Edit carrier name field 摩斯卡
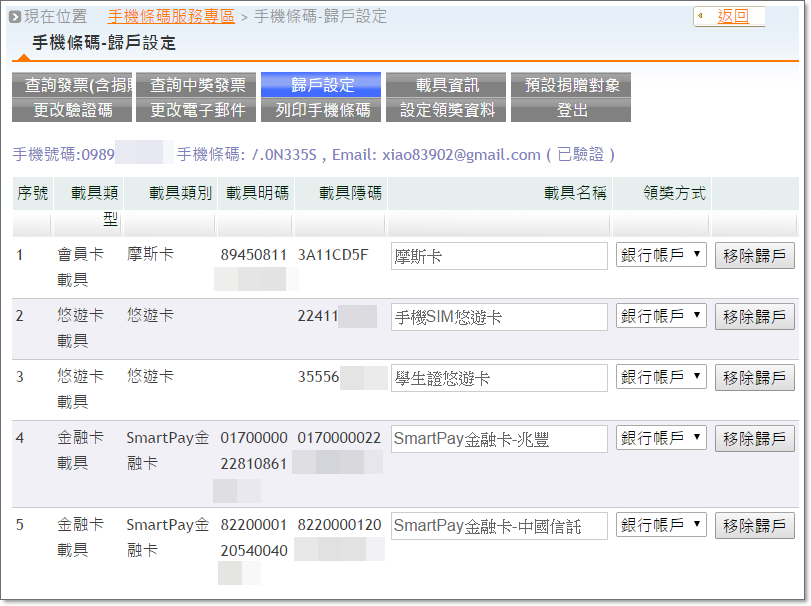The image size is (811, 606). [x=499, y=256]
